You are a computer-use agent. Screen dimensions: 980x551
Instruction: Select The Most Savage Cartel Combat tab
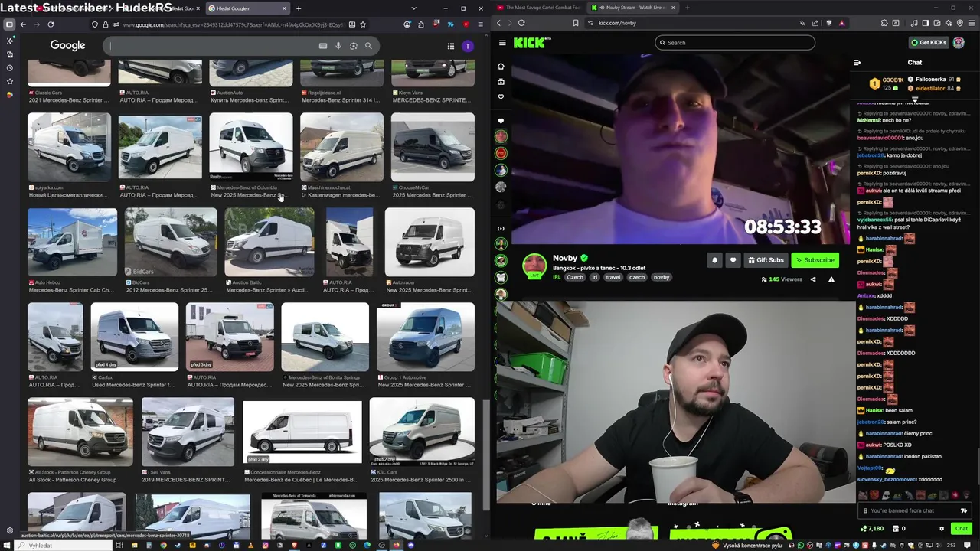[538, 8]
